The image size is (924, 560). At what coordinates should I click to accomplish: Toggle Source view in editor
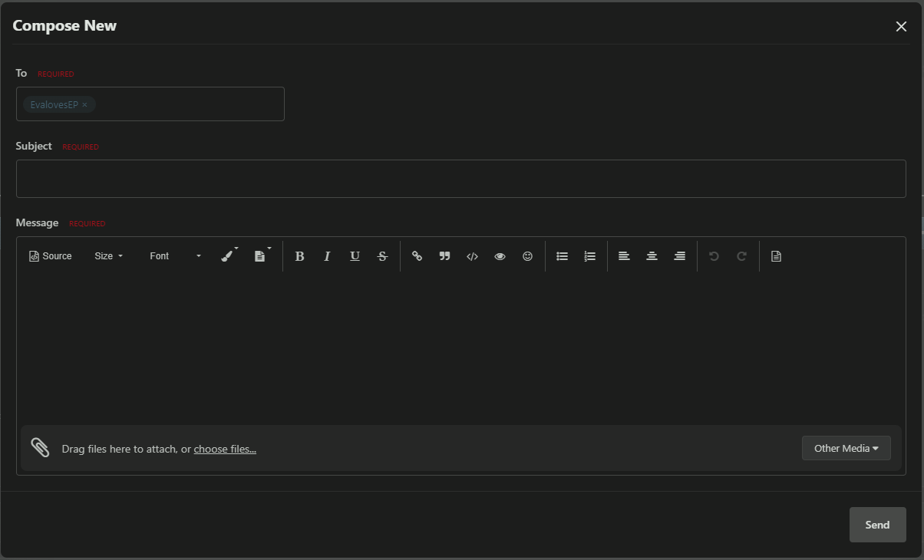click(x=51, y=256)
